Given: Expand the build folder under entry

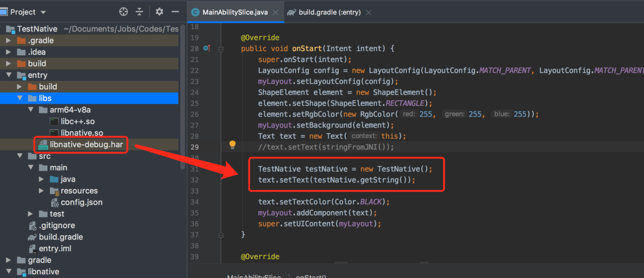Looking at the screenshot, I should point(20,87).
